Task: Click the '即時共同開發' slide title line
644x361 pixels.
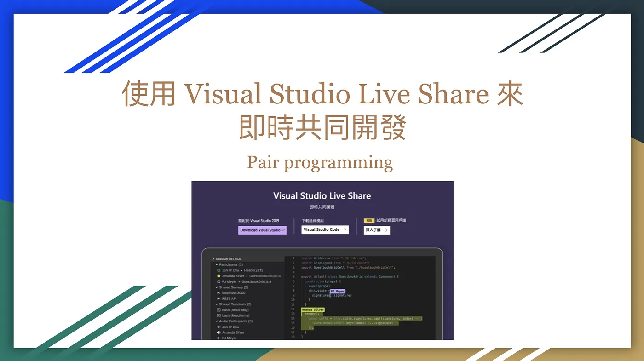Action: pos(322,128)
